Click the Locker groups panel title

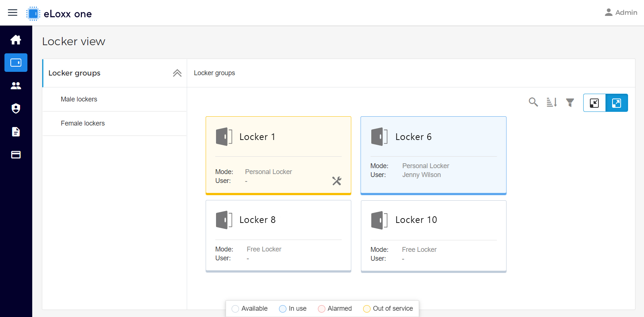[74, 73]
